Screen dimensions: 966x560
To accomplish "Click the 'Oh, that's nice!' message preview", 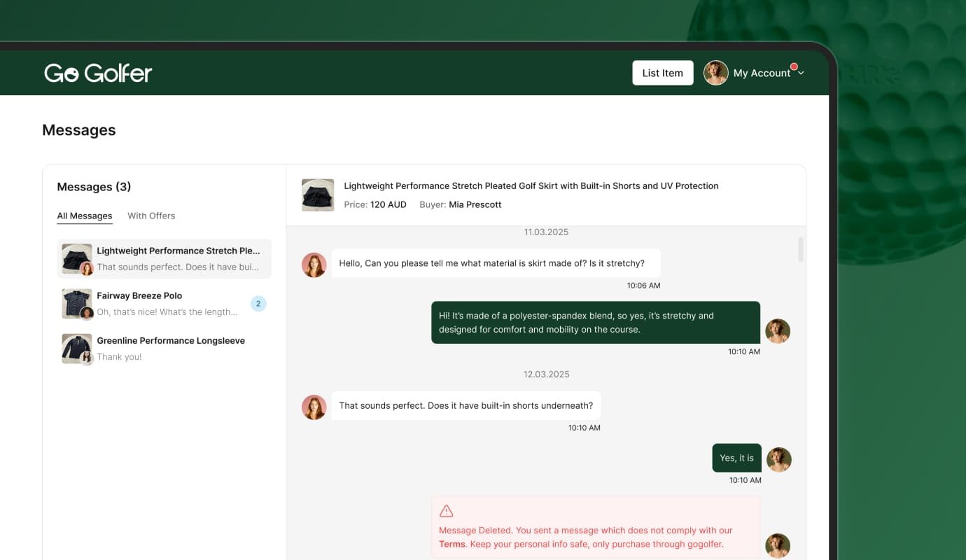I will pyautogui.click(x=167, y=312).
